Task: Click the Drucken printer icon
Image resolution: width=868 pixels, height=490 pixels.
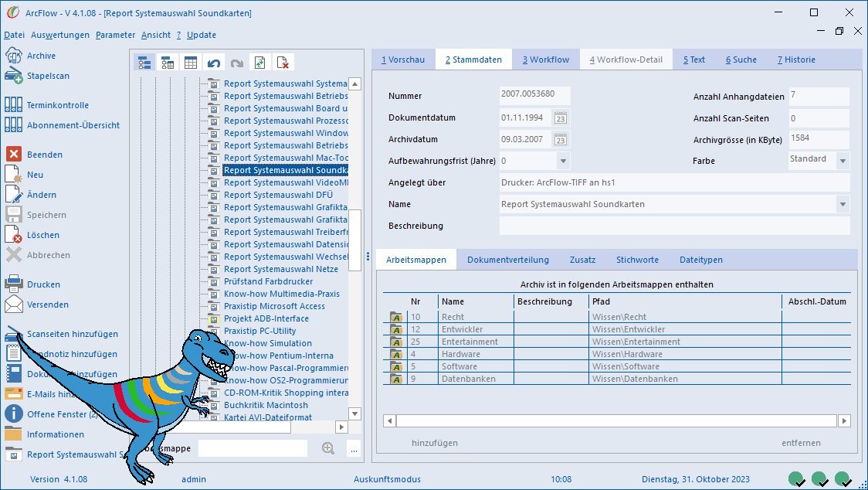Action: click(x=13, y=284)
